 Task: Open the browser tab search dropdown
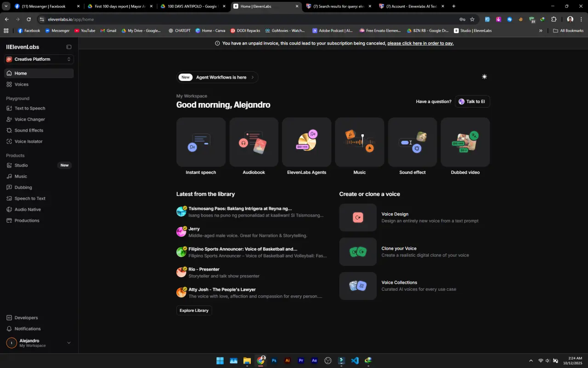[x=6, y=6]
